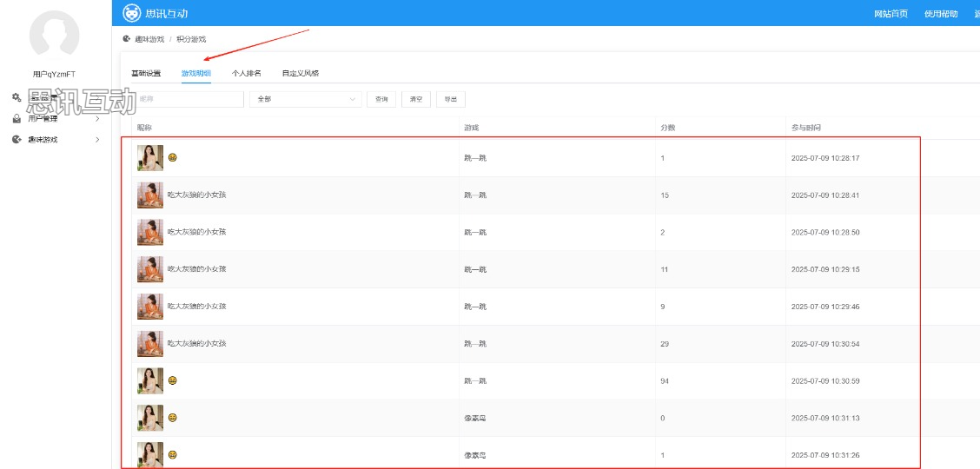The image size is (980, 469).
Task: Click the timestamp 2025-07-09 10:31:26
Action: click(825, 455)
